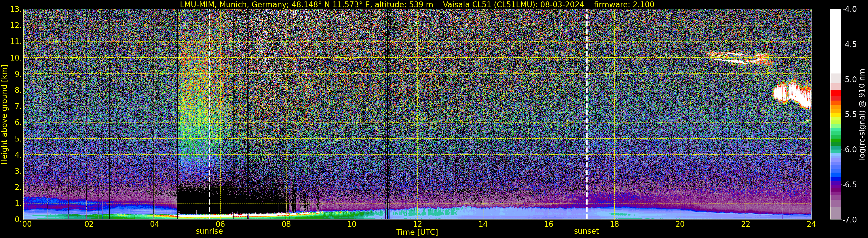
Task: Click the height axis tick label 10.
Action: [x=16, y=58]
